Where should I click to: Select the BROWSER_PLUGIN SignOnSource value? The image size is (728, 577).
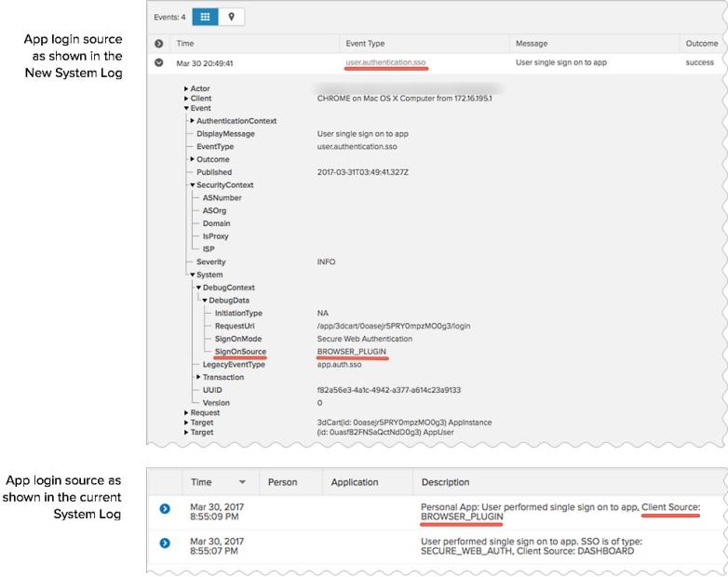(x=352, y=352)
